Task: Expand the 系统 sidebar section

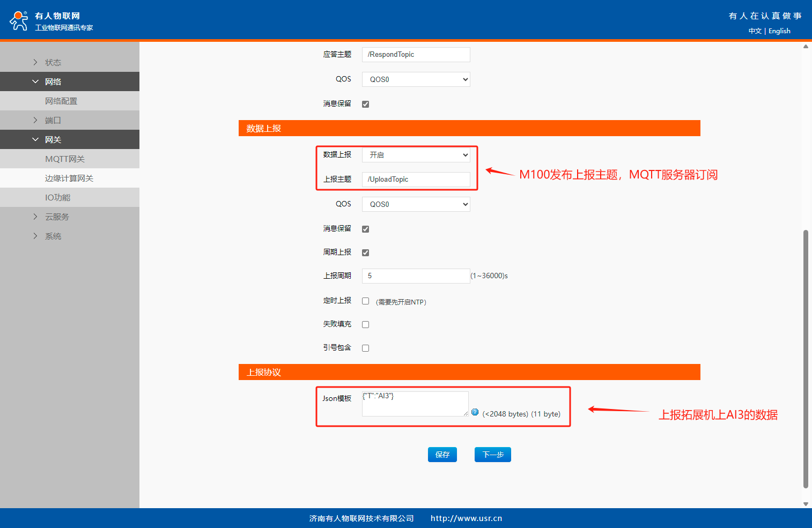Action: click(53, 236)
